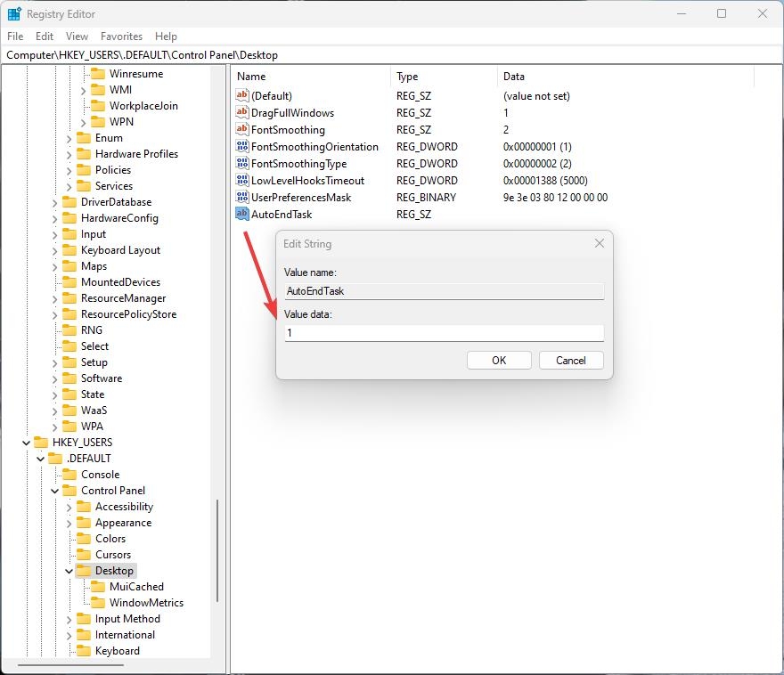Click the Winresume folder icon
Viewport: 784px width, 675px height.
[98, 73]
